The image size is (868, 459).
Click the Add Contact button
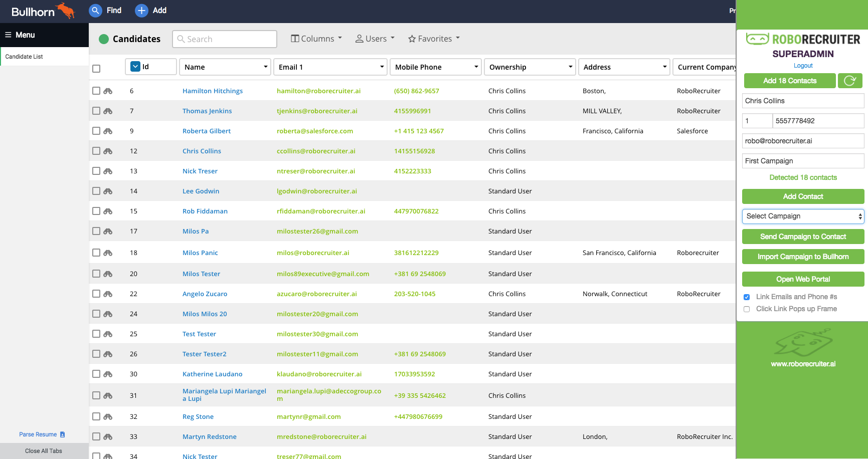coord(803,196)
